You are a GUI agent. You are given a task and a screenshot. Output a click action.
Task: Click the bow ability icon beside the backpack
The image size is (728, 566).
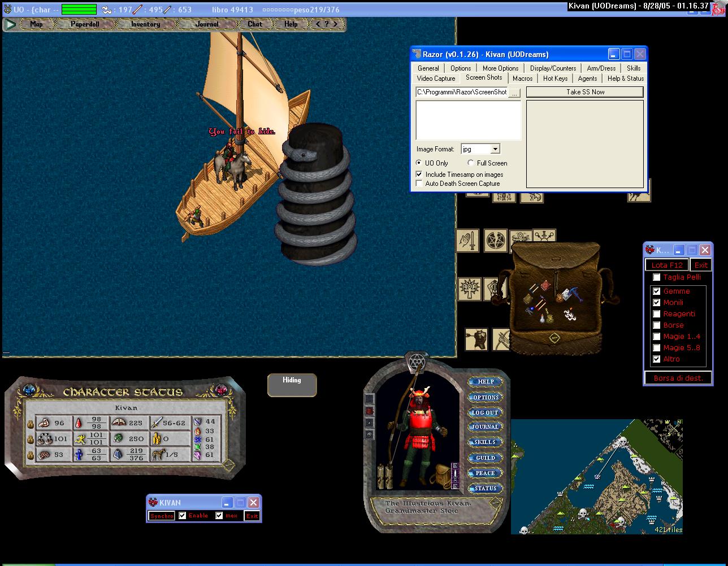pos(501,339)
